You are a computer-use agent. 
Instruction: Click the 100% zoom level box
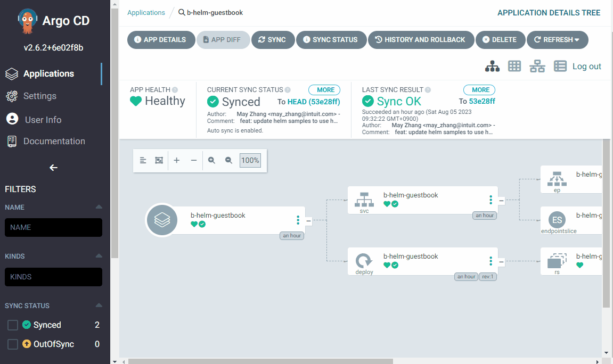coord(250,161)
